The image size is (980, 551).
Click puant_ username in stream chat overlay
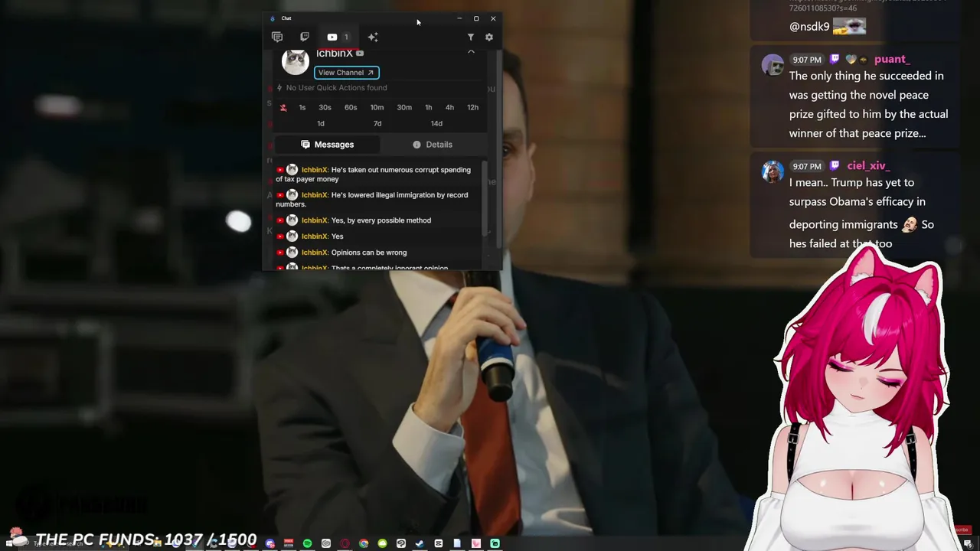891,59
